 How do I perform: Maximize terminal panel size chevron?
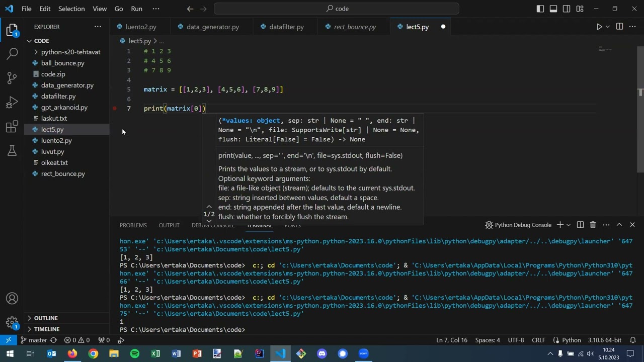(619, 225)
